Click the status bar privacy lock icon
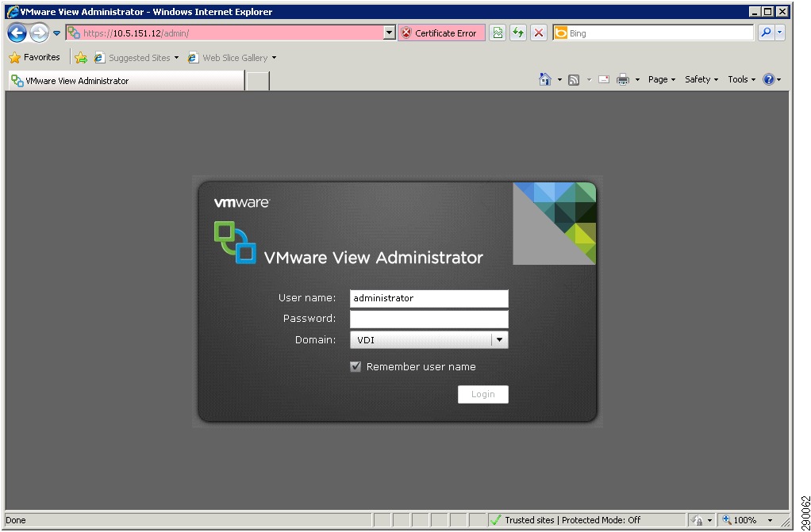 698,520
